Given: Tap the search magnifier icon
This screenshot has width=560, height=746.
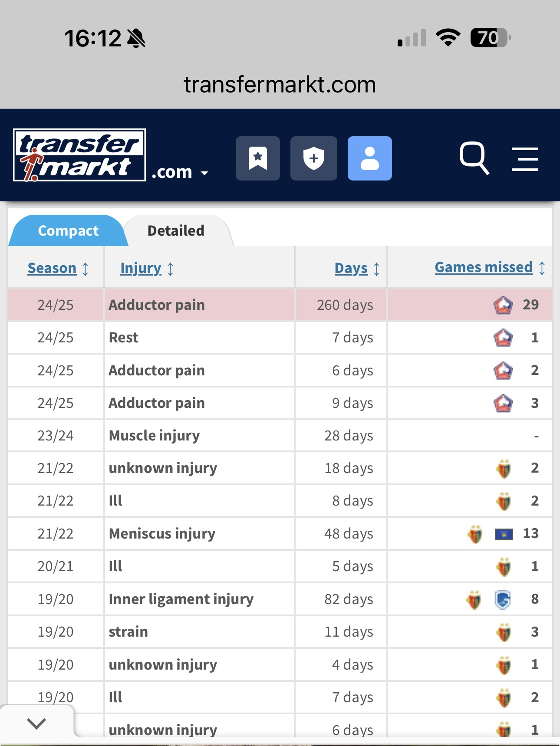Looking at the screenshot, I should [474, 158].
